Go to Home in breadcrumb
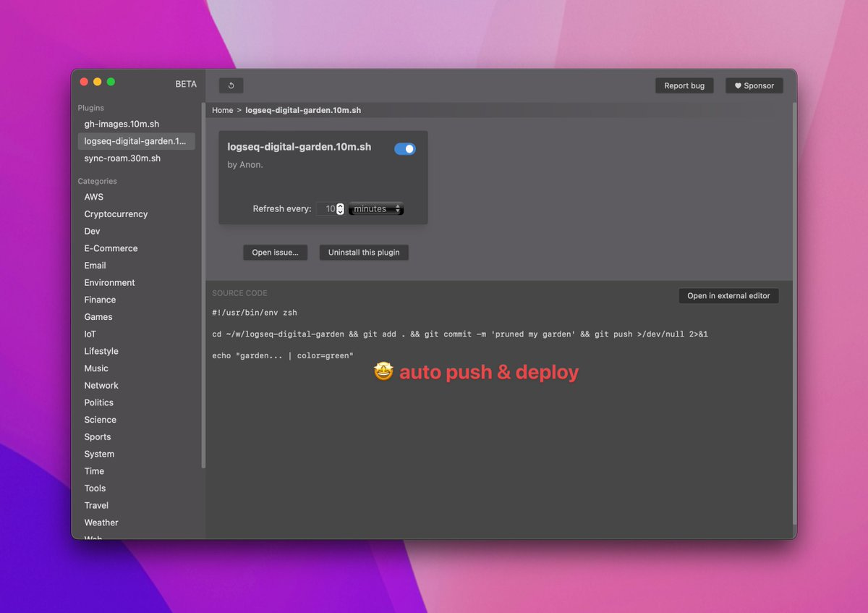Viewport: 868px width, 613px height. tap(222, 110)
